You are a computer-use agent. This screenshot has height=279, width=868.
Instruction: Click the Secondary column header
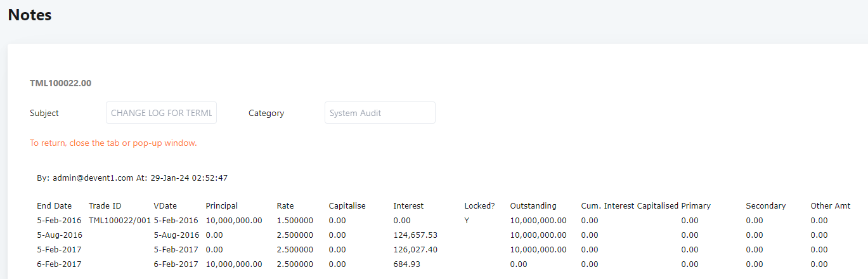[x=766, y=206]
